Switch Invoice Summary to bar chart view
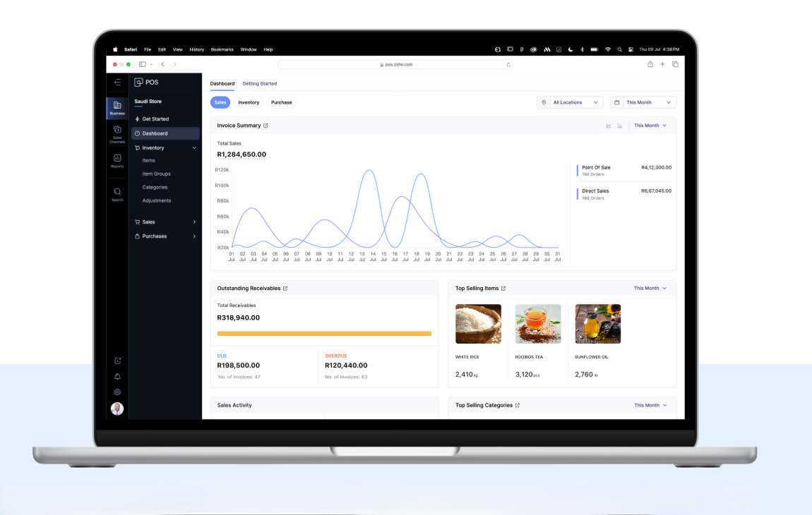812x515 pixels. (x=620, y=126)
